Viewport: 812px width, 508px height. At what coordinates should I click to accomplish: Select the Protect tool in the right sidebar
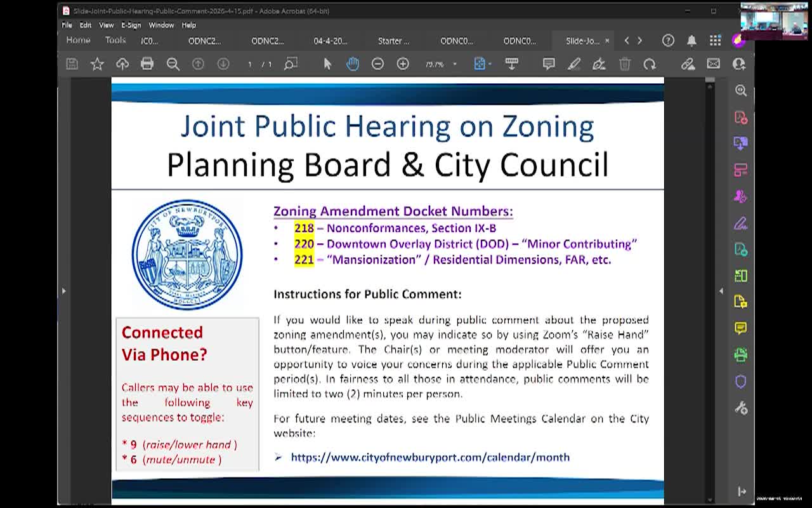click(741, 381)
